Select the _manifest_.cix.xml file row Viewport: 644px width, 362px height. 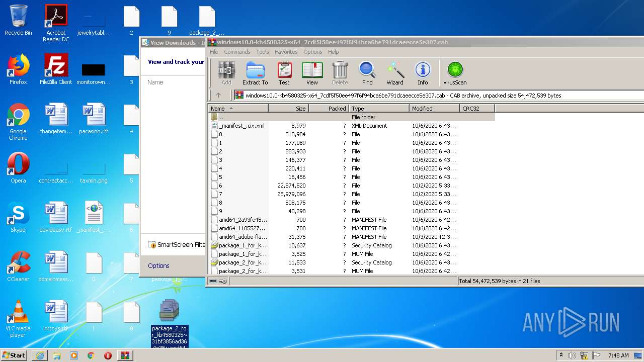click(351, 126)
